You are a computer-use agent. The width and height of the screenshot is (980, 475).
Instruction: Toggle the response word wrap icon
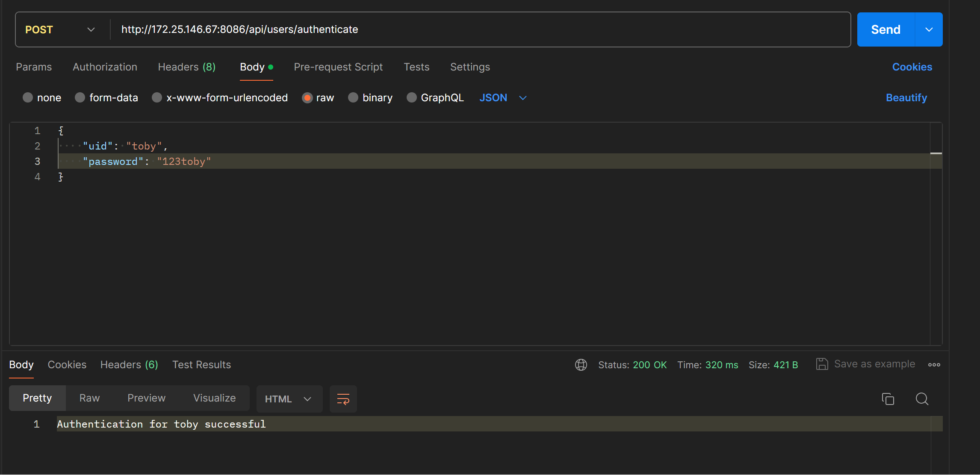343,399
